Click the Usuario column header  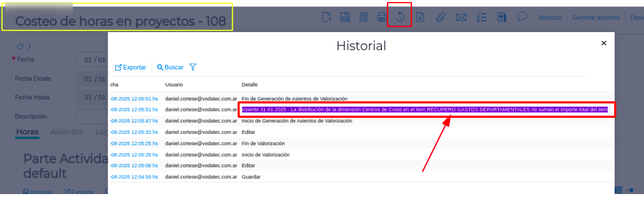(174, 85)
